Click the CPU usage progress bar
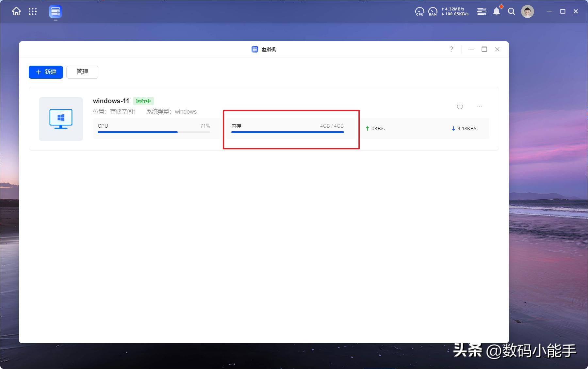588x369 pixels. coord(154,132)
